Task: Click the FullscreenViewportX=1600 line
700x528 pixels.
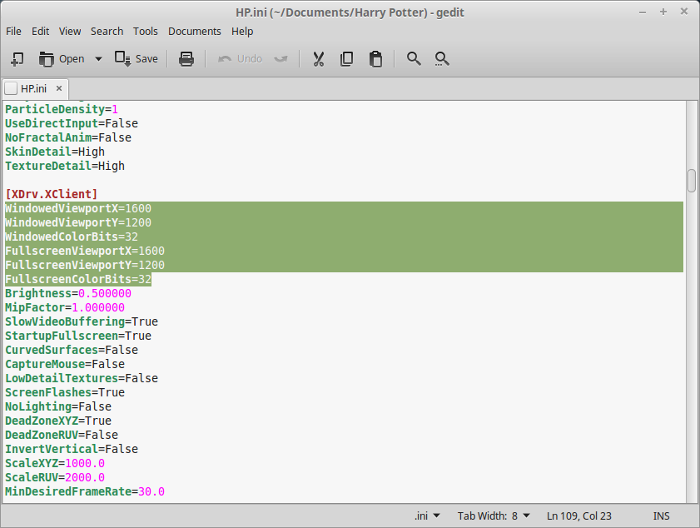Action: pos(85,251)
